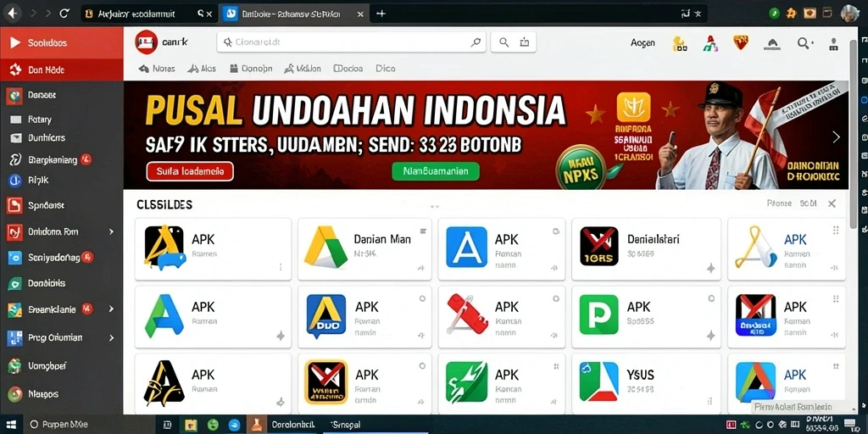Click the green NlamBuamanian button
Screen dimensions: 868x434
[436, 171]
